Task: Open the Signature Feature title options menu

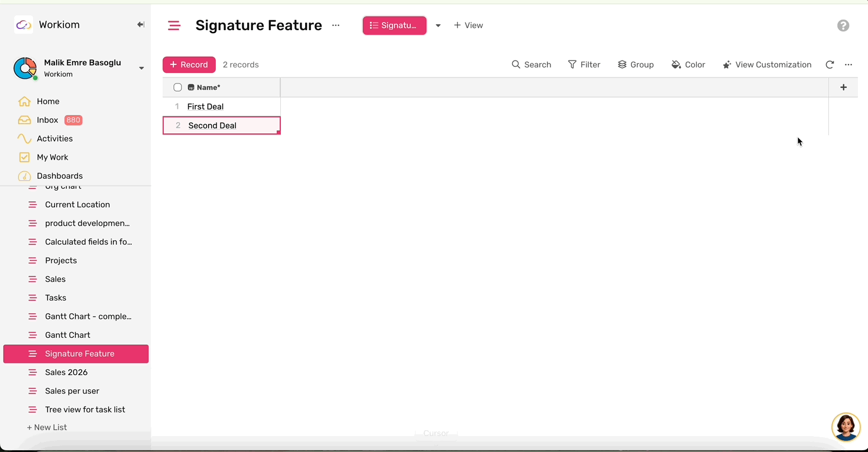Action: pos(336,25)
